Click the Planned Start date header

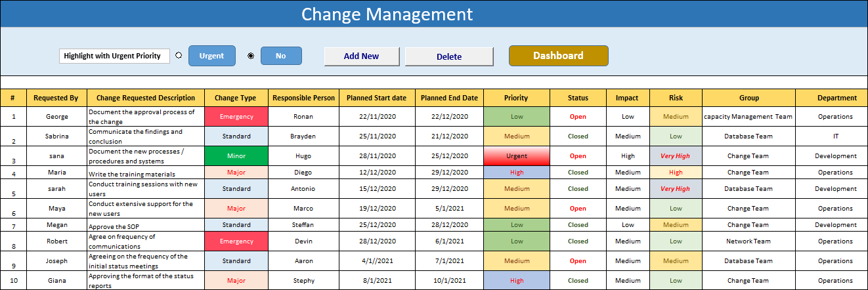click(x=377, y=98)
